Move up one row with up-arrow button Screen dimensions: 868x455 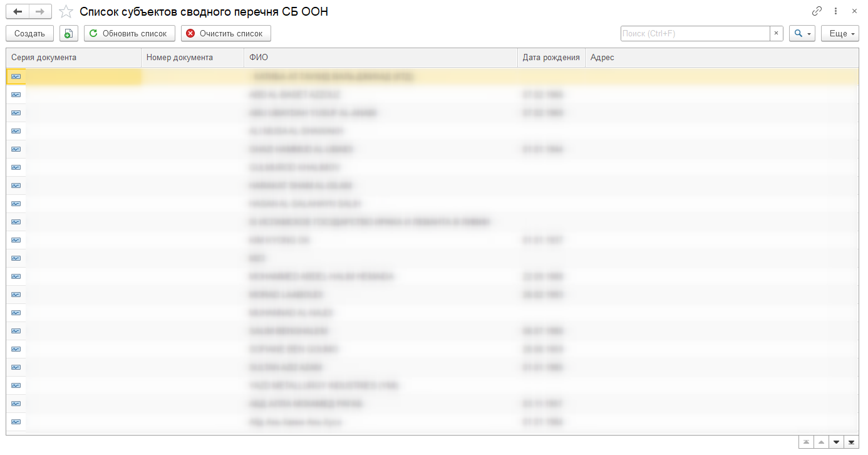(x=821, y=442)
